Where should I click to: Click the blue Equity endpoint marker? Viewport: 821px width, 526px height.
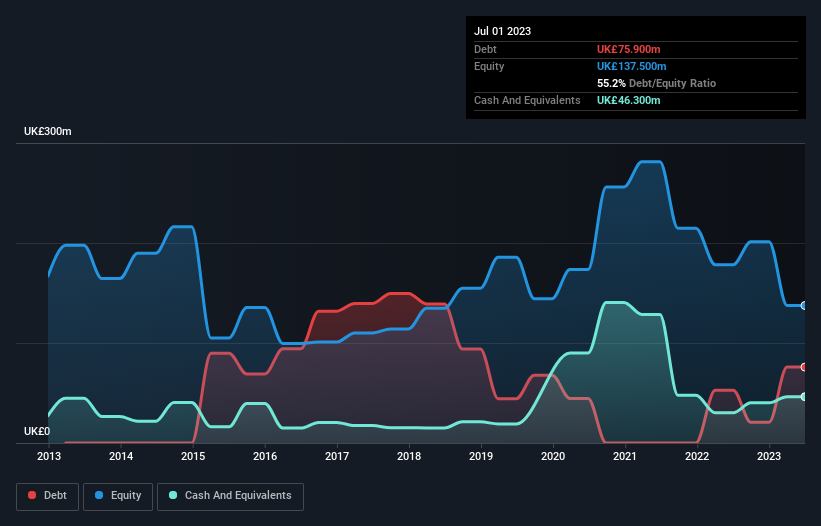[804, 306]
